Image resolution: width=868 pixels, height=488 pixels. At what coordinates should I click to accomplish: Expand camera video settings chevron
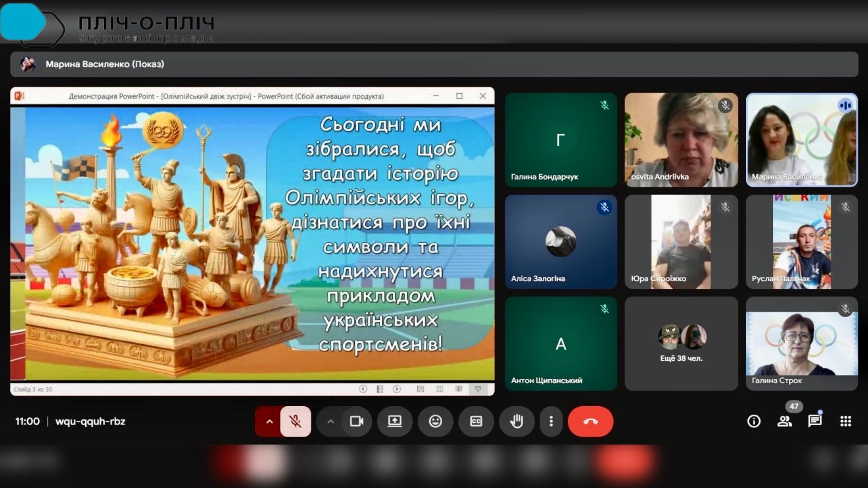click(330, 421)
